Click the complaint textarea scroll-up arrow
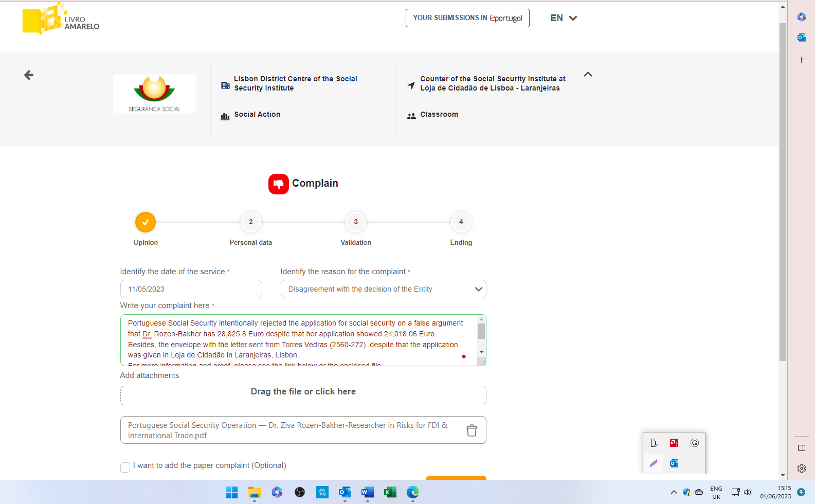 click(x=482, y=319)
